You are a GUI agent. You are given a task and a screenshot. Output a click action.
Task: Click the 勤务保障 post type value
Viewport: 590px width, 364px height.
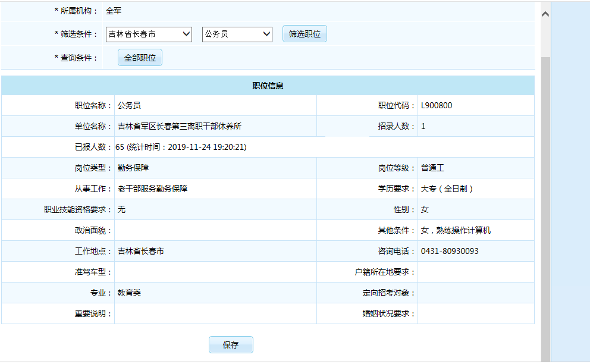tap(133, 168)
